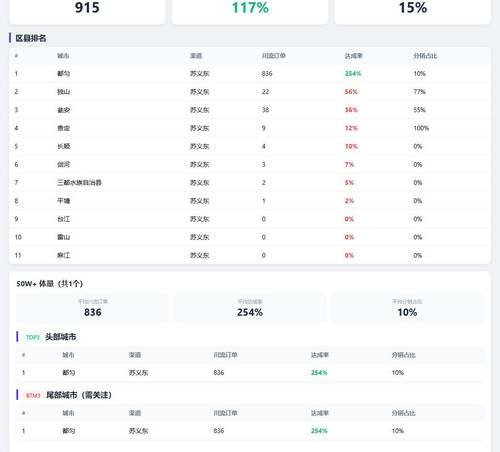Click the 5% rate in 三都水族自治县 row
This screenshot has height=452, width=500.
(349, 183)
